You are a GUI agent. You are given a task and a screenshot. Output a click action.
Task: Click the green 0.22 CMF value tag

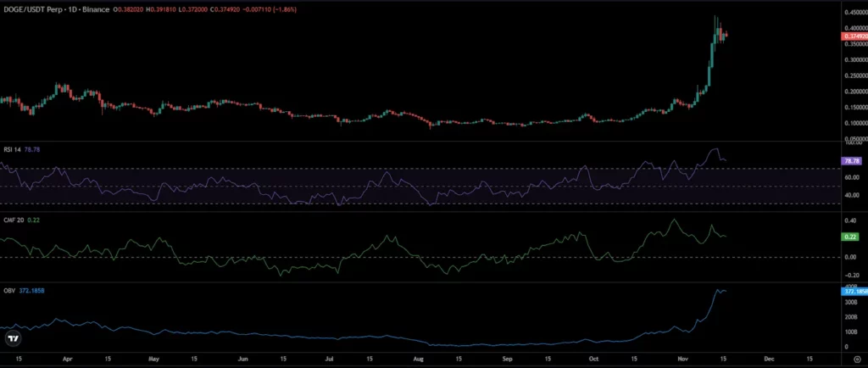click(x=849, y=237)
